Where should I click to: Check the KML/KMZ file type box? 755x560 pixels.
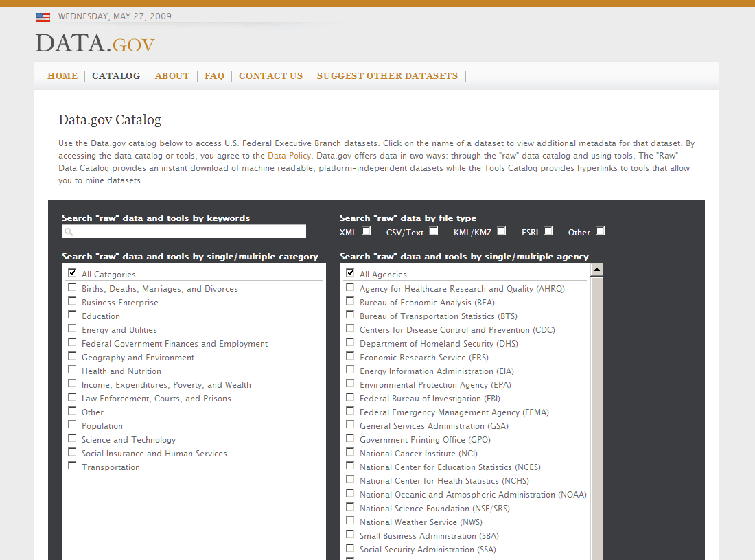point(502,231)
